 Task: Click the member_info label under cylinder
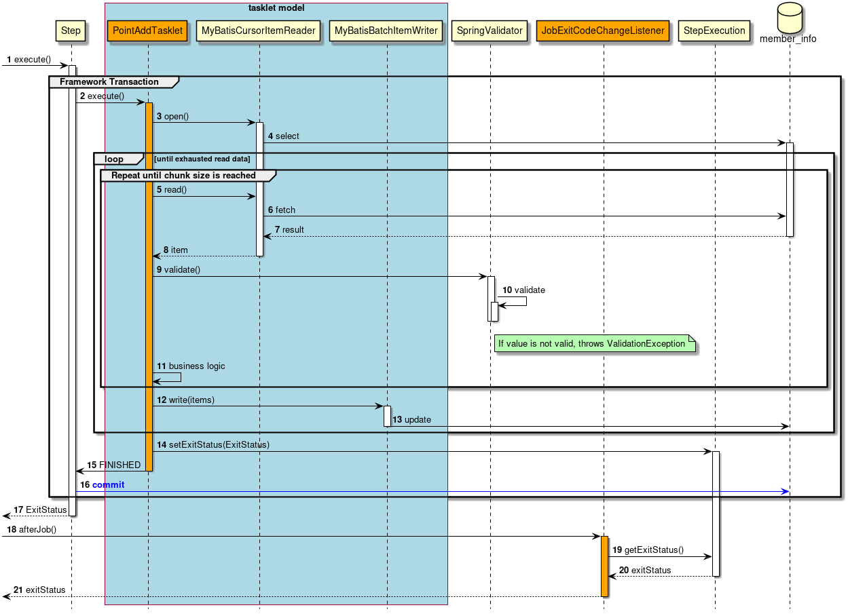(x=790, y=39)
